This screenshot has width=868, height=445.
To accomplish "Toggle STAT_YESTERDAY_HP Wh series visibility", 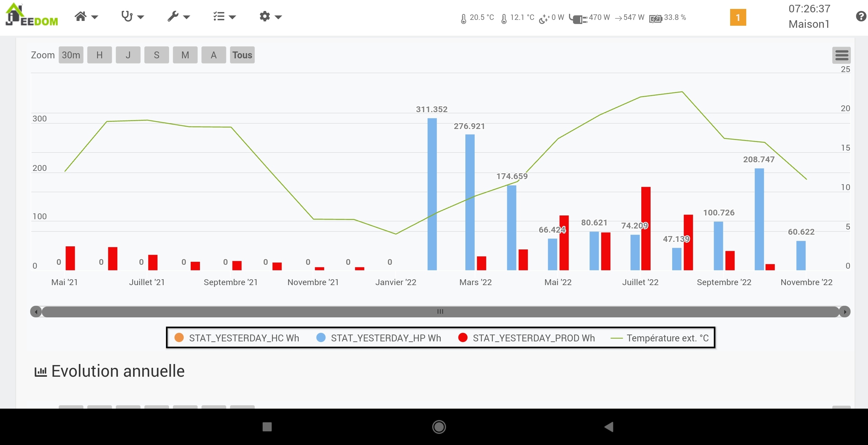I will click(379, 338).
